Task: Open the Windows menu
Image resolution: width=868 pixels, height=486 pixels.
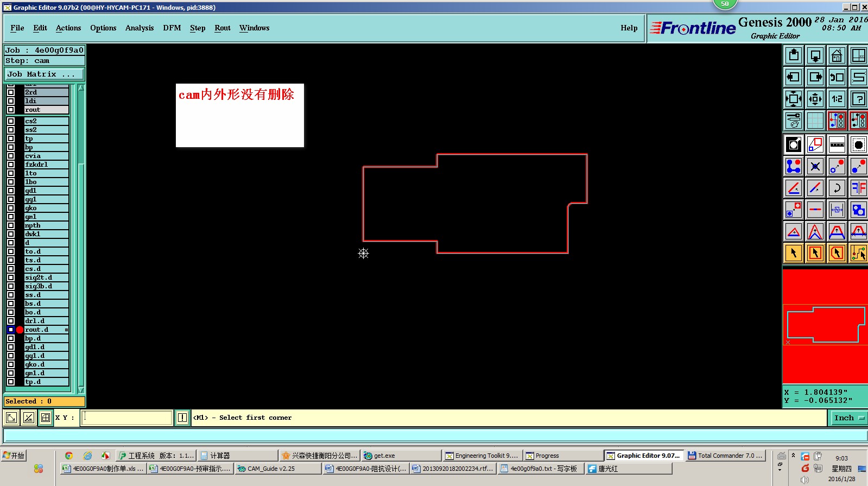Action: (254, 28)
